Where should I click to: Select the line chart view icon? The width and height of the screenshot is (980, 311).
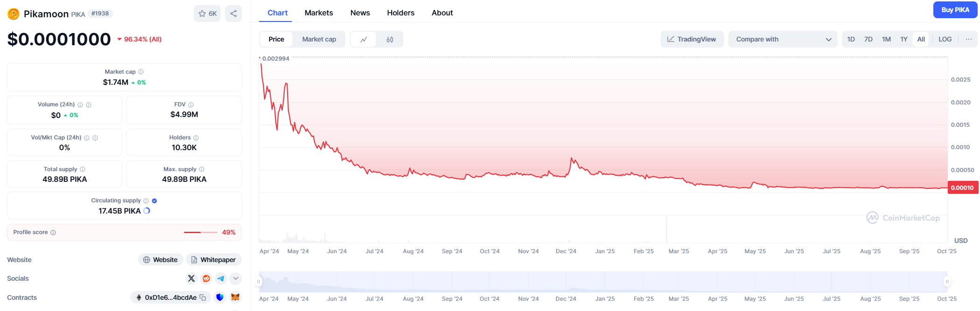click(364, 40)
